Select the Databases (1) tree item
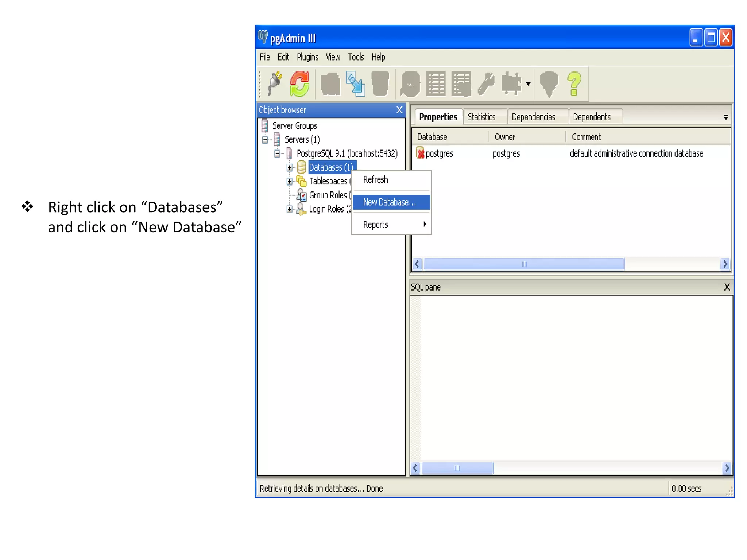 [332, 167]
